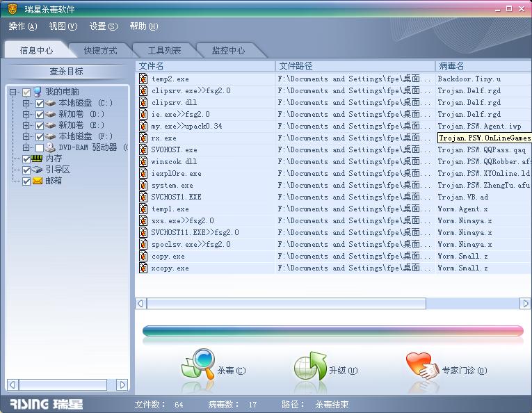Click the DVD-RAM drive icon
This screenshot has width=532, height=413.
point(51,147)
